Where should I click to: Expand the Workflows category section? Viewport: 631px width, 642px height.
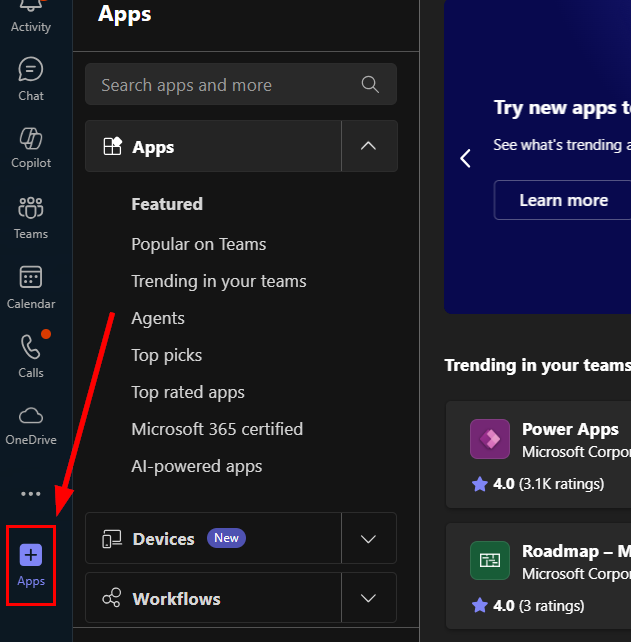368,599
